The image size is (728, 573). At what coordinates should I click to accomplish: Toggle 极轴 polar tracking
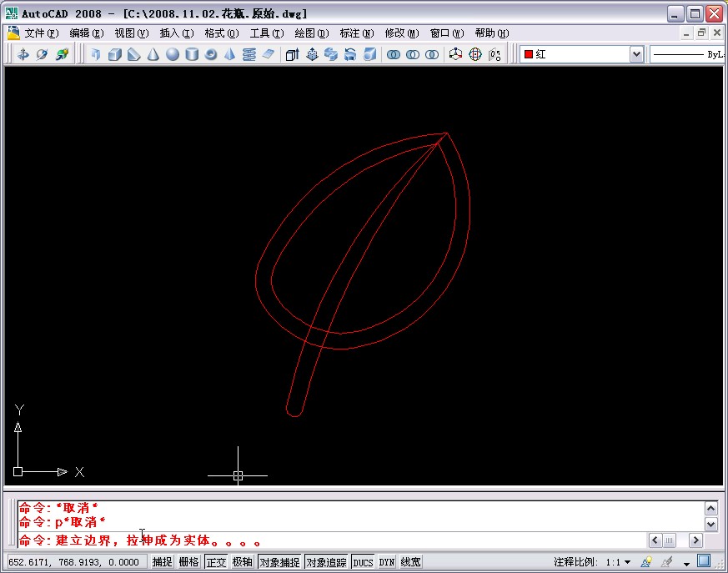[243, 562]
